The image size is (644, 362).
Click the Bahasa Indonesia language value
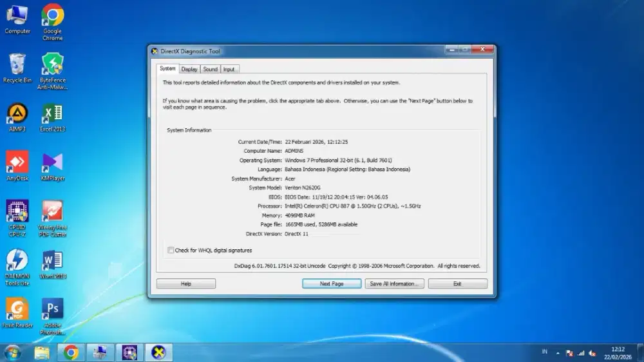pos(348,169)
